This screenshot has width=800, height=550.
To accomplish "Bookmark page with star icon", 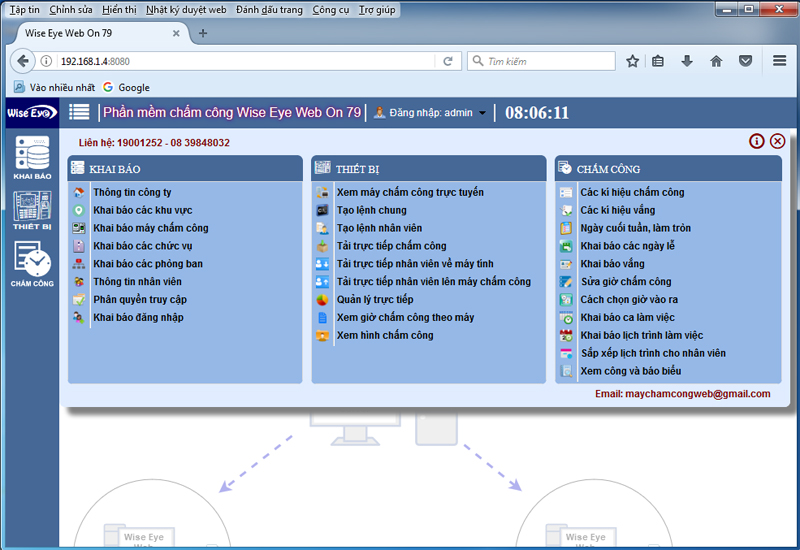I will coord(632,61).
